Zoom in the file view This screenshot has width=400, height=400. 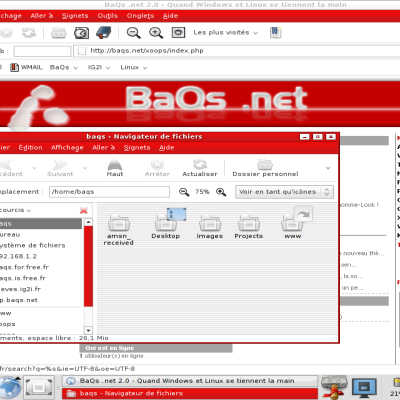tap(221, 192)
